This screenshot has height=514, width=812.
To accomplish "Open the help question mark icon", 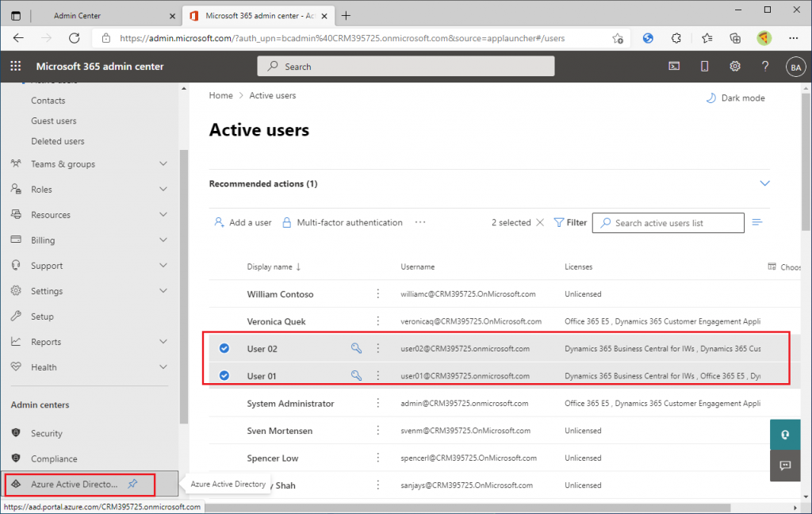I will click(765, 67).
